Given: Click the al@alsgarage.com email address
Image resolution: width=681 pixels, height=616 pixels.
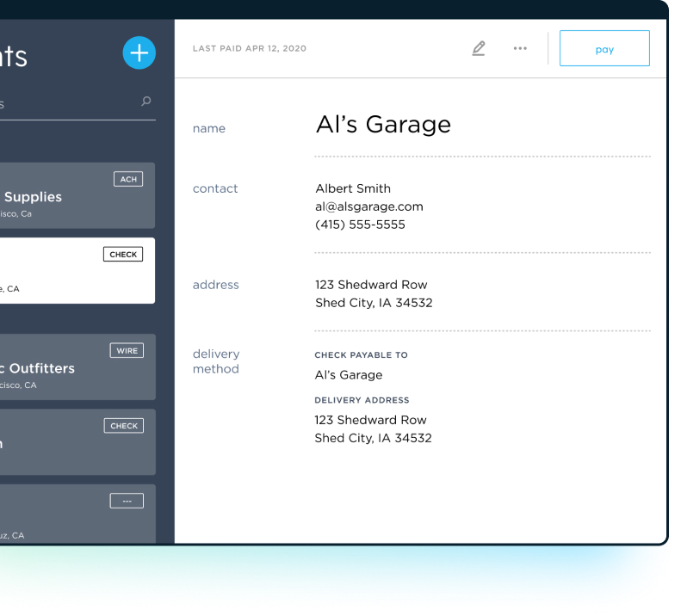Looking at the screenshot, I should pos(369,206).
